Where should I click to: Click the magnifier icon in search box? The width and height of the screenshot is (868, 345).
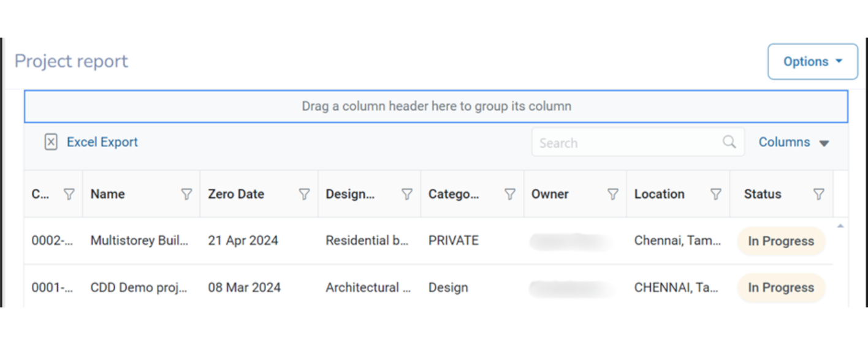tap(729, 142)
